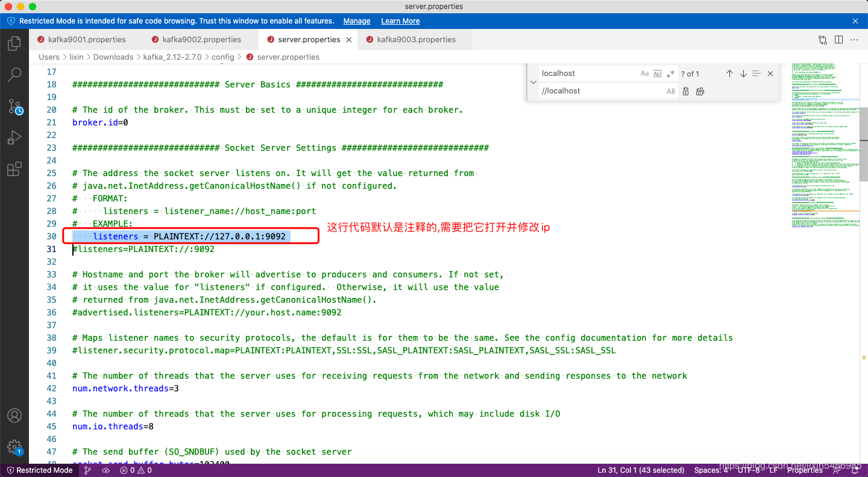Click the selected listeners = PLAINTEXT line
This screenshot has height=477, width=868.
pos(181,236)
